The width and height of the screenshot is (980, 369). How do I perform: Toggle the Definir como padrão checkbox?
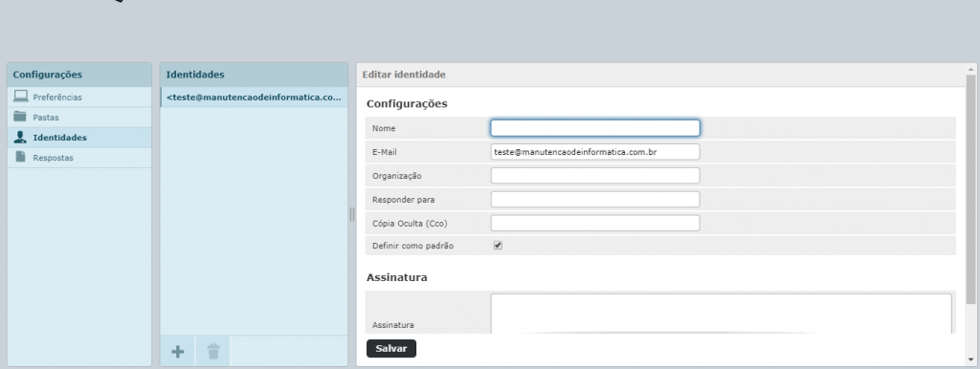click(498, 246)
